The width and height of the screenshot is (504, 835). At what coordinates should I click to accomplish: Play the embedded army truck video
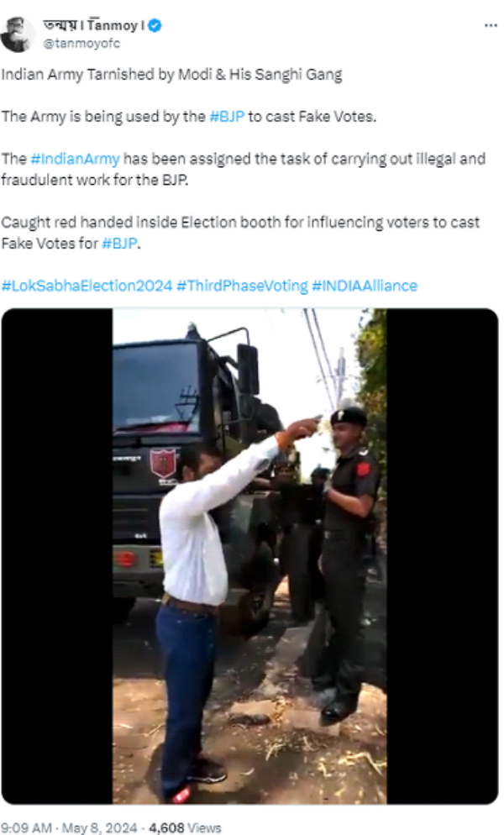249,556
